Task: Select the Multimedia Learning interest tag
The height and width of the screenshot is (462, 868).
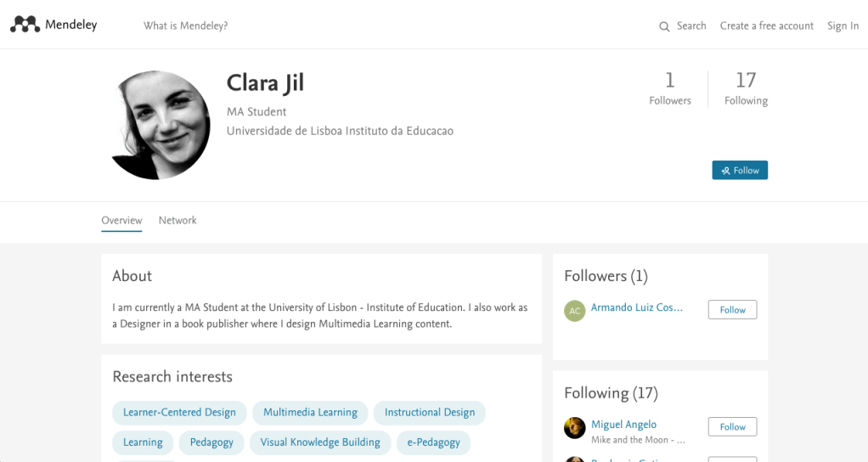Action: [x=310, y=413]
